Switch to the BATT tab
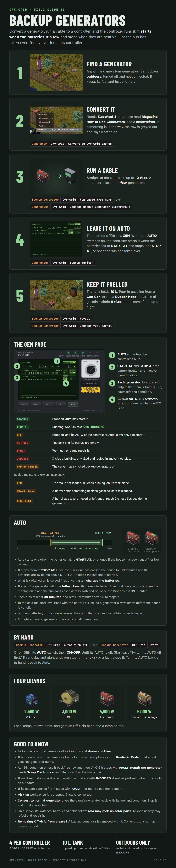 tap(48, 404)
